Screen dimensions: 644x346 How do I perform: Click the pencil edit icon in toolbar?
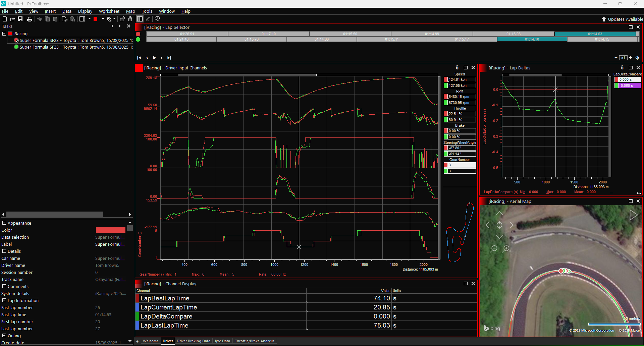coord(148,19)
